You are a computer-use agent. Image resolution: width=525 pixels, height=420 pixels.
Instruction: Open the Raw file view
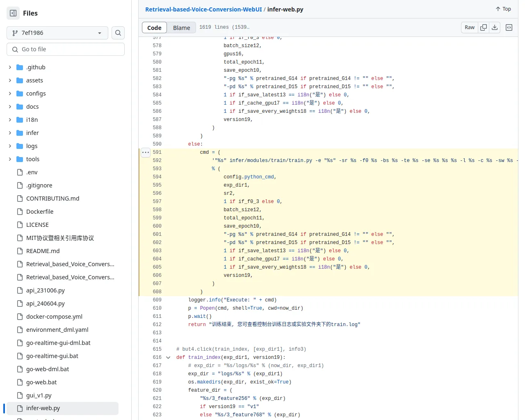click(x=470, y=27)
